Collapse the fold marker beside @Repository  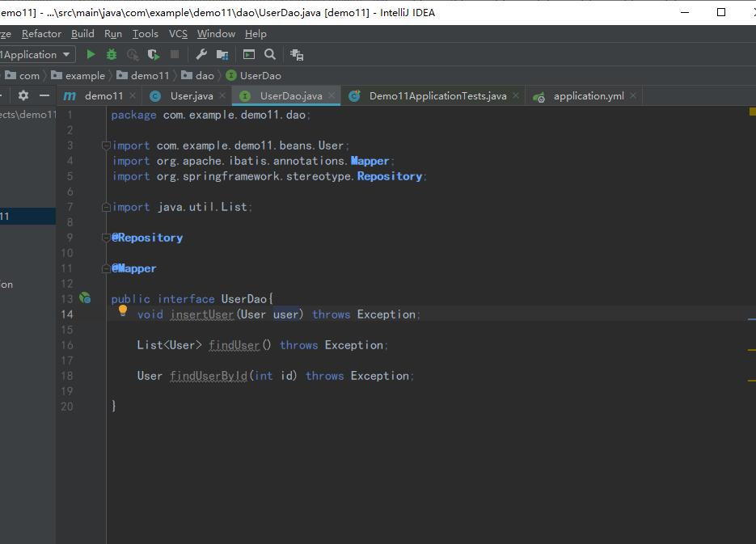[x=106, y=238]
